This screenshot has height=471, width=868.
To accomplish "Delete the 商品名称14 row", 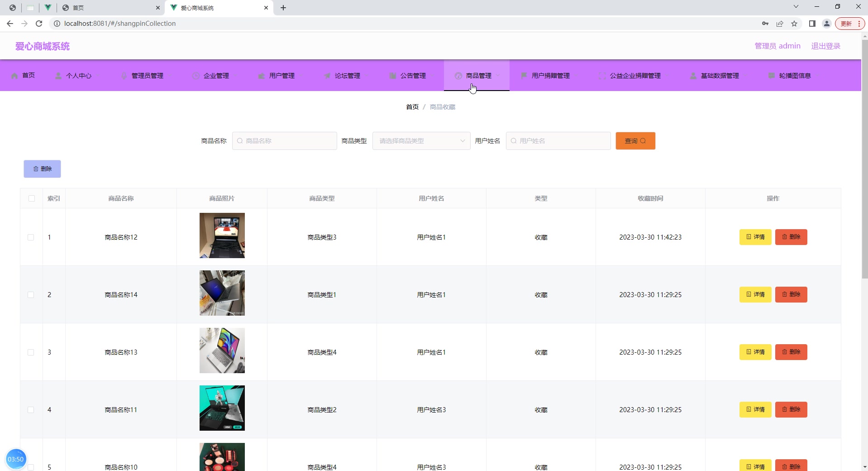I will [x=791, y=294].
